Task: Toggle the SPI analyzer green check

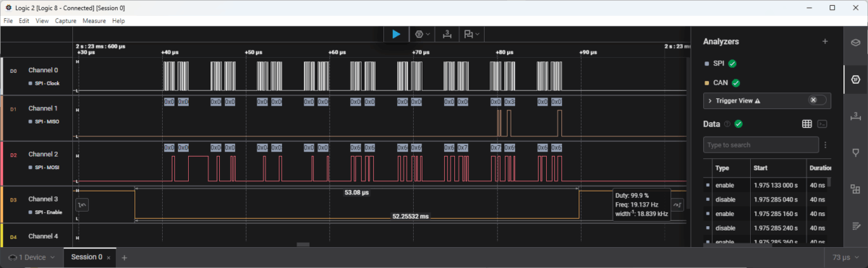Action: pos(733,64)
